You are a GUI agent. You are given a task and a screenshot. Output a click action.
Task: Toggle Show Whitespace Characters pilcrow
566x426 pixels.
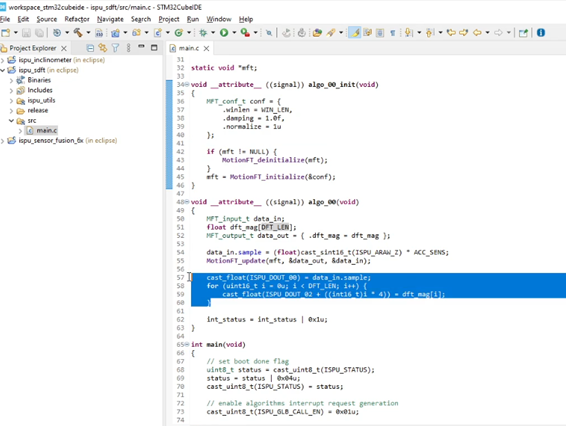393,33
